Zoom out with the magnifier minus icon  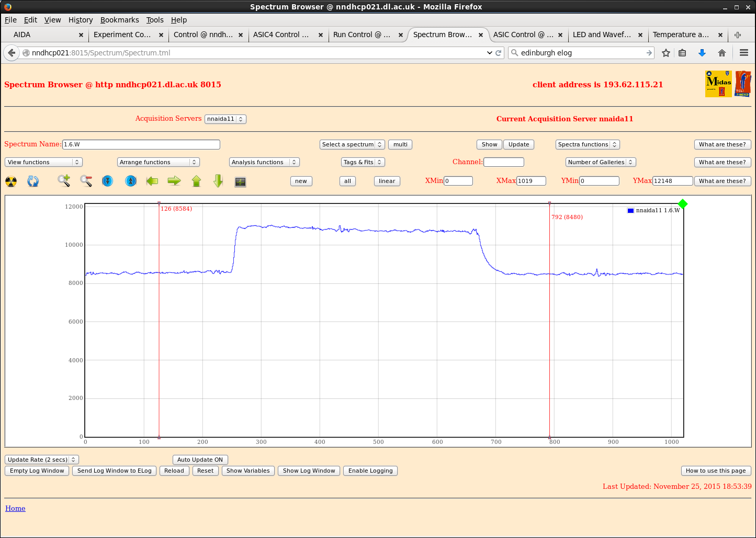click(86, 181)
